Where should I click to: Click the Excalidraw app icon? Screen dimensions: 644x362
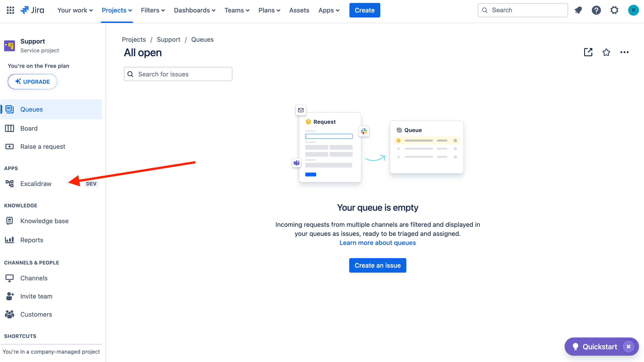(10, 183)
